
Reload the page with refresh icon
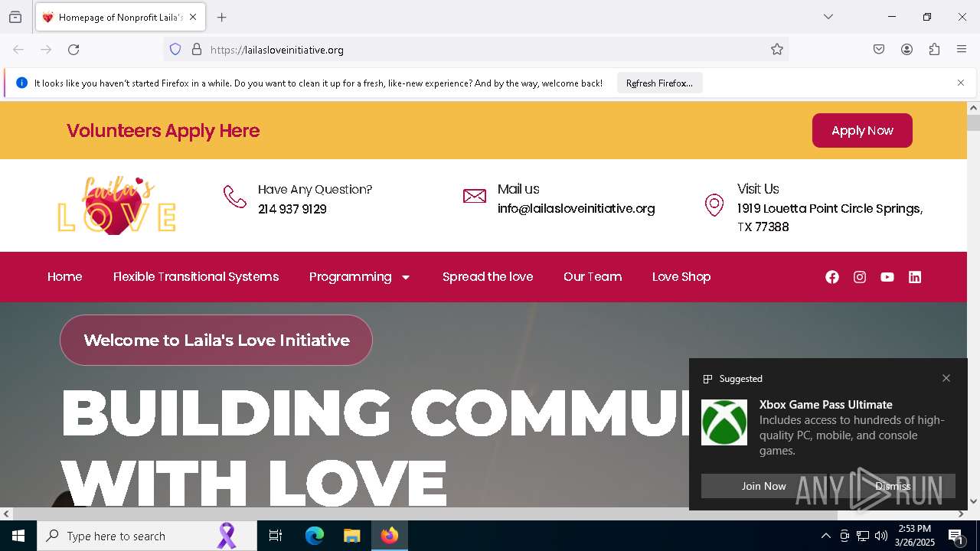[73, 50]
